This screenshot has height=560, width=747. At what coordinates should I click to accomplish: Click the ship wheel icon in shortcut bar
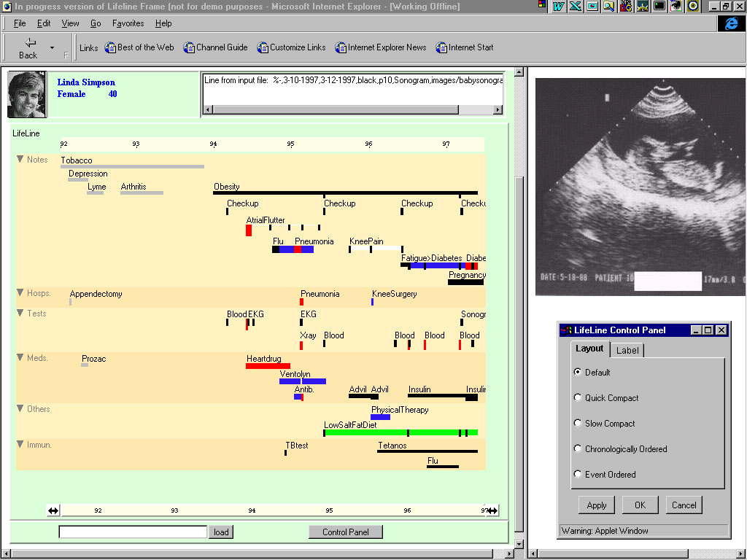point(643,6)
